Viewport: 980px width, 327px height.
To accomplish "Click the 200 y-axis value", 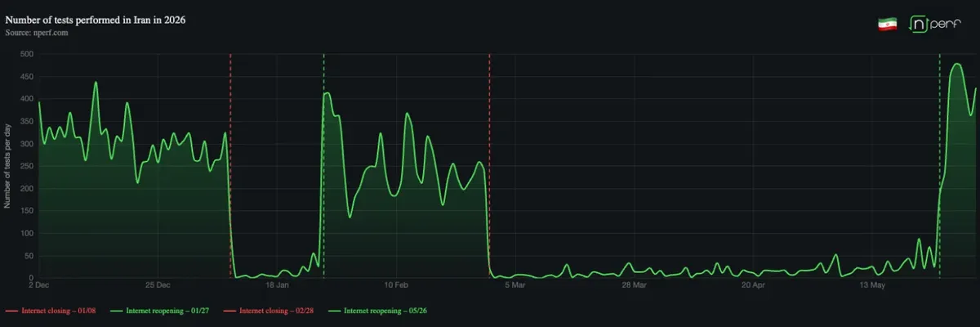I will [27, 189].
